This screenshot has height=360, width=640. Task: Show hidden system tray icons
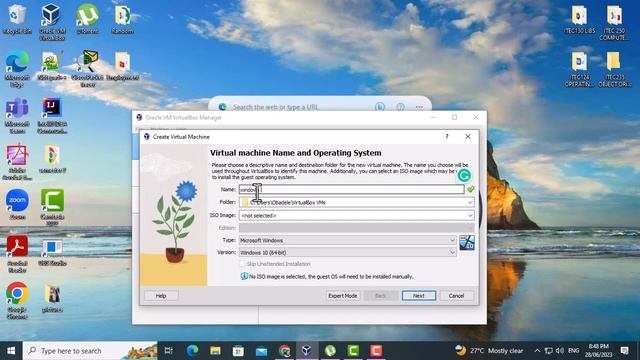(537, 351)
